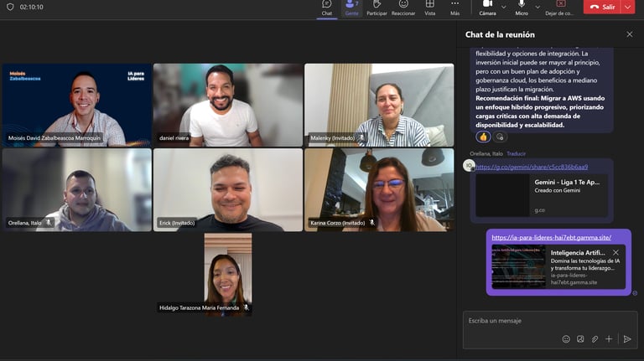
Task: Click Karina Corzo muted mic icon
Action: click(371, 223)
